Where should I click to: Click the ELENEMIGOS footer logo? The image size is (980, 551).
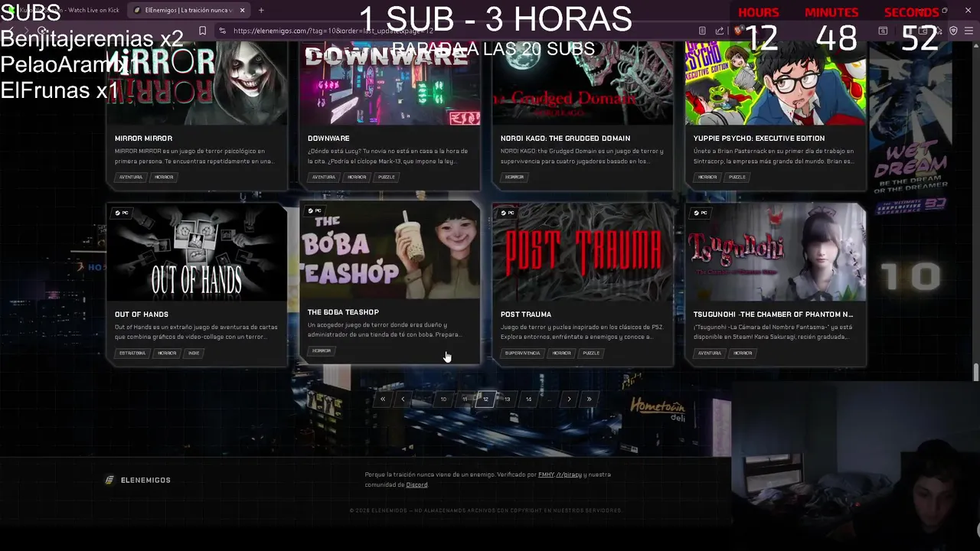(x=138, y=480)
